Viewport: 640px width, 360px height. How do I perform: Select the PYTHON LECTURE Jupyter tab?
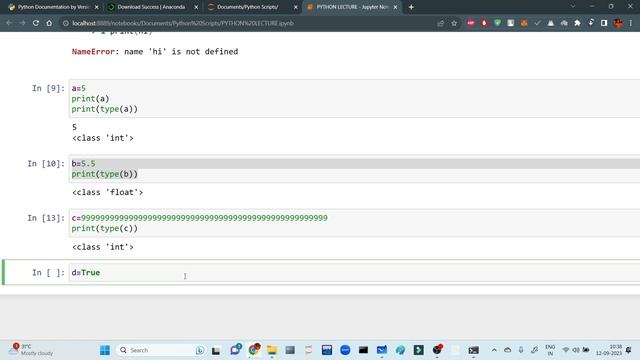351,7
